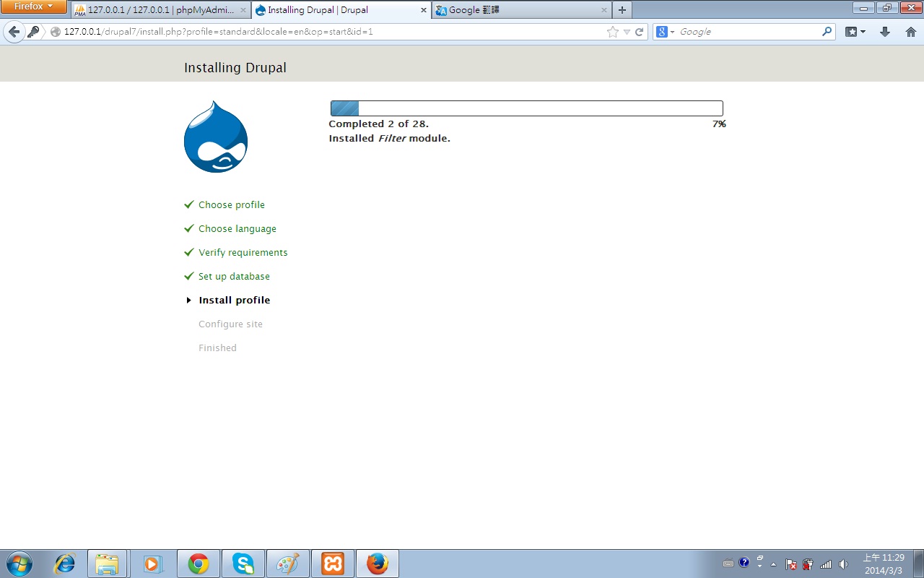This screenshot has width=924, height=578.
Task: Click the 'Configure site' step
Action: (x=231, y=324)
